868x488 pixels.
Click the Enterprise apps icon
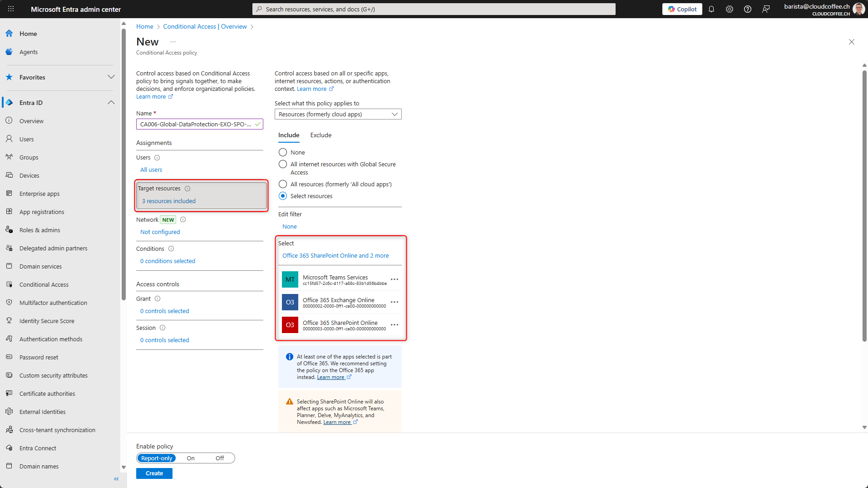pyautogui.click(x=9, y=194)
